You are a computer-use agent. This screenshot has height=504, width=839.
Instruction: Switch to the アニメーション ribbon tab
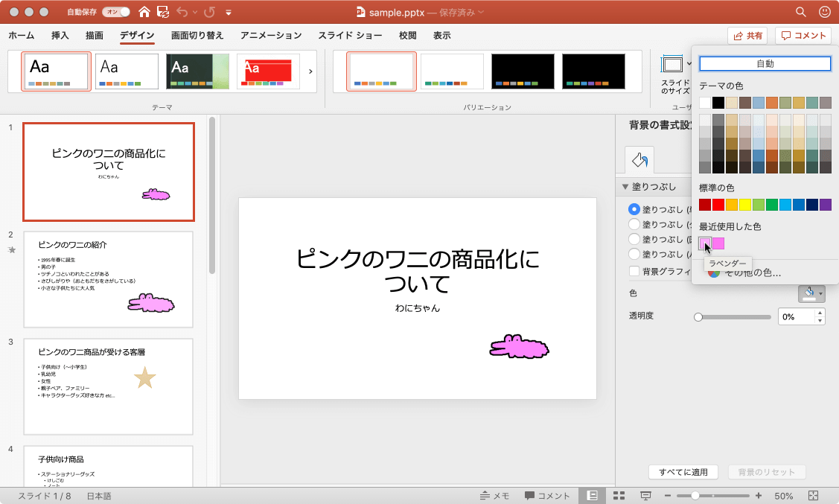[x=271, y=36]
